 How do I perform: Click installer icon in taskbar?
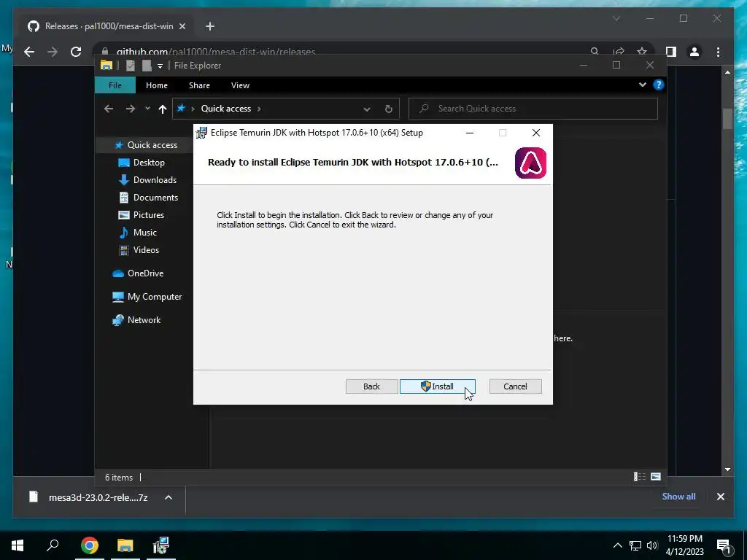(x=161, y=545)
